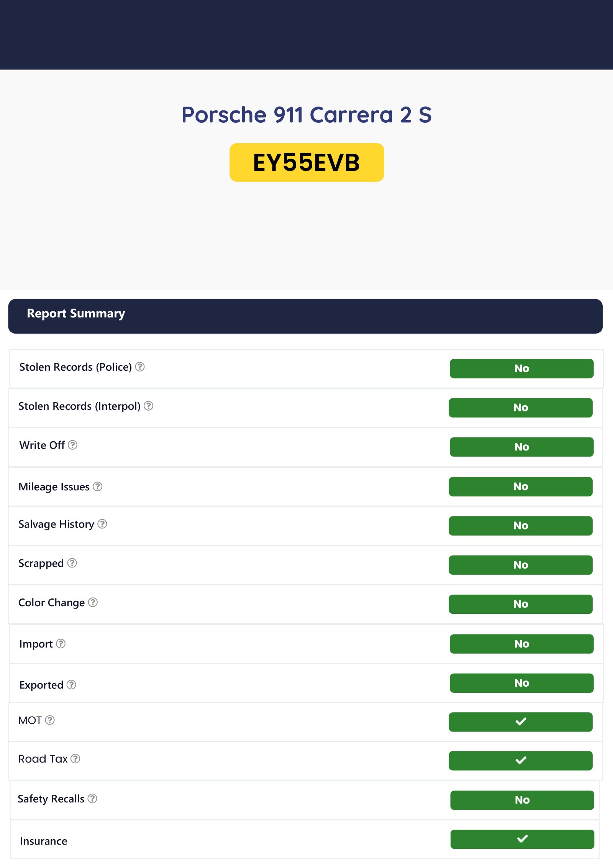Click the MOT green checkmark status

[521, 722]
